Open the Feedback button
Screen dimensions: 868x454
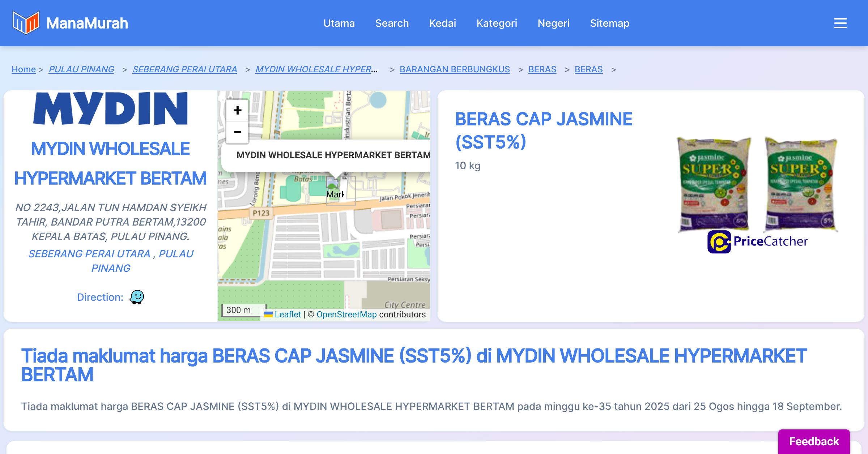814,441
